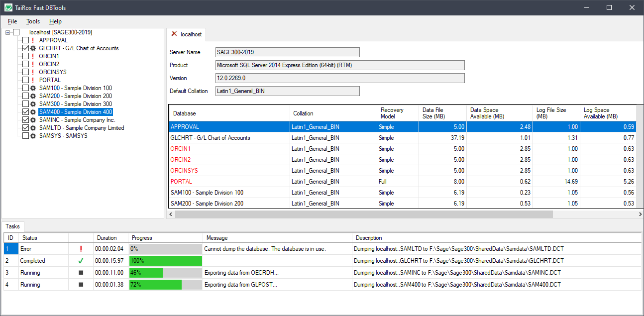Enable the PORTAL database checkbox
Image resolution: width=644 pixels, height=316 pixels.
25,80
